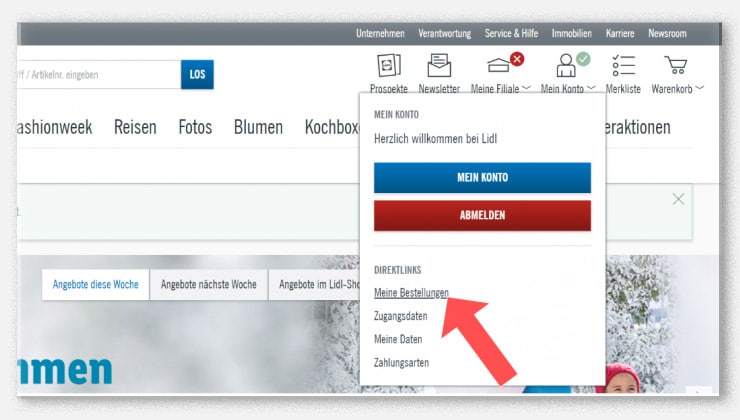
Task: Select the Angebote diese Woche tab
Action: 96,285
